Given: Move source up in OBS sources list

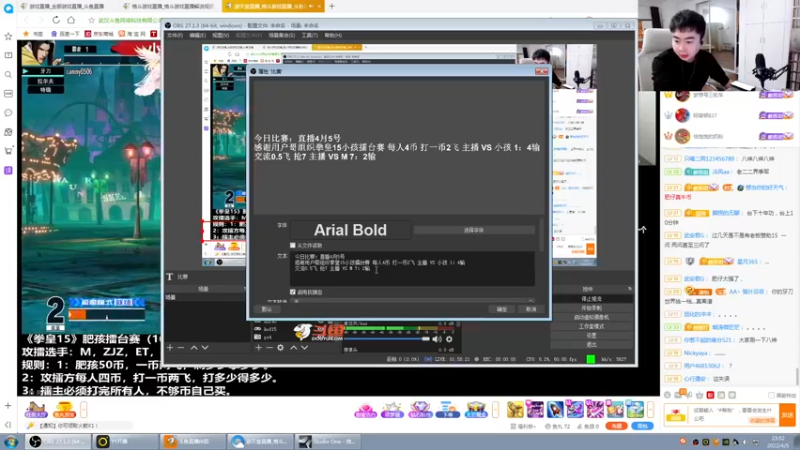Looking at the screenshot, I should coord(293,347).
